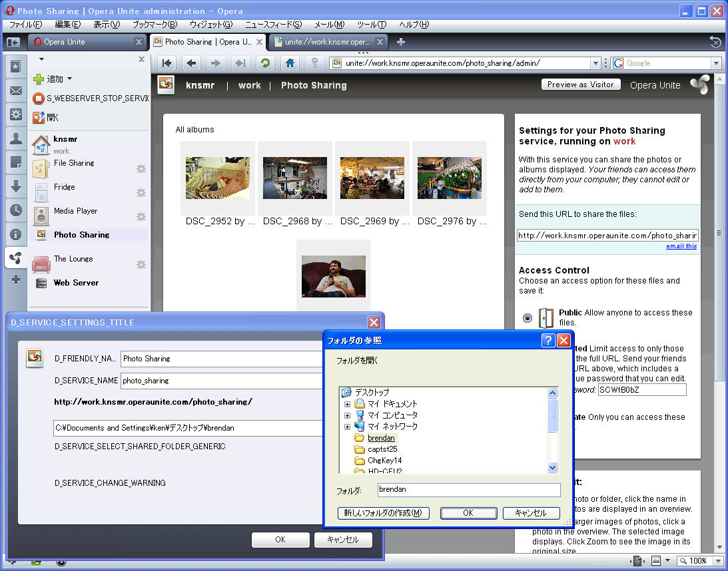
Task: Open Bookmarks panel star icon
Action: pyautogui.click(x=16, y=67)
